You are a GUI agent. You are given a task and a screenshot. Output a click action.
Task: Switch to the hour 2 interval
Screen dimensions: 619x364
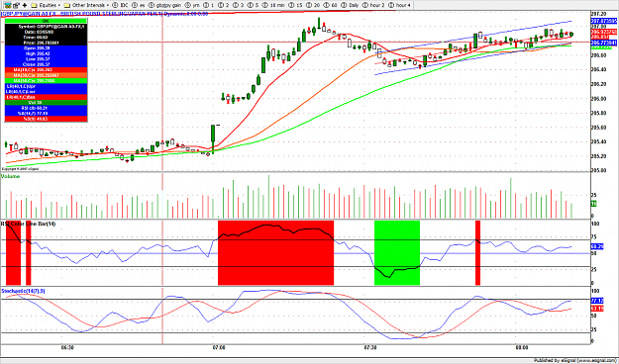373,6
